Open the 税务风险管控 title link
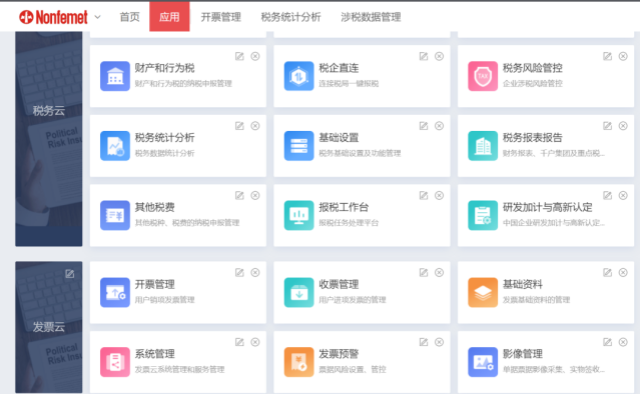Viewport: 640px width, 394px height. coord(532,68)
